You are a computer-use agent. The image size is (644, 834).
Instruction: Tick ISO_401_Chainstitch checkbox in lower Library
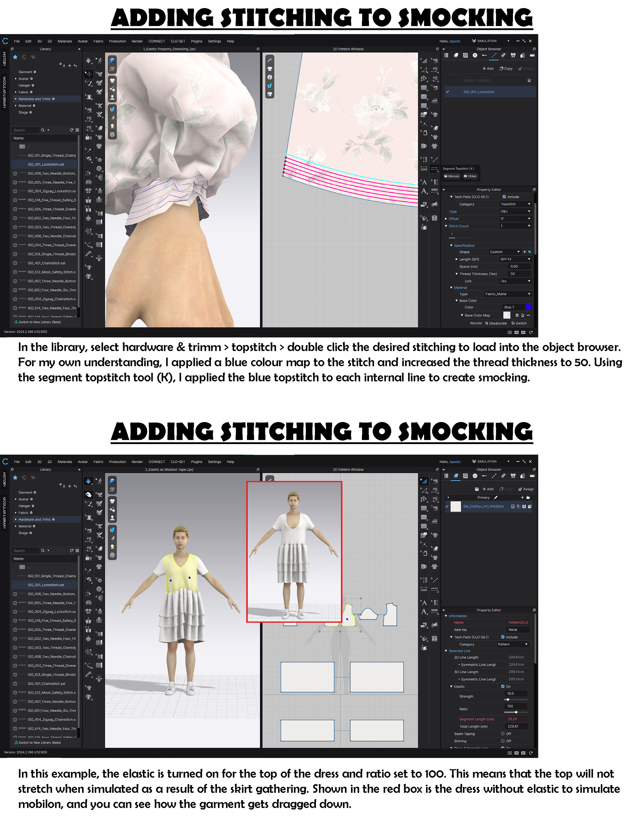(x=15, y=684)
